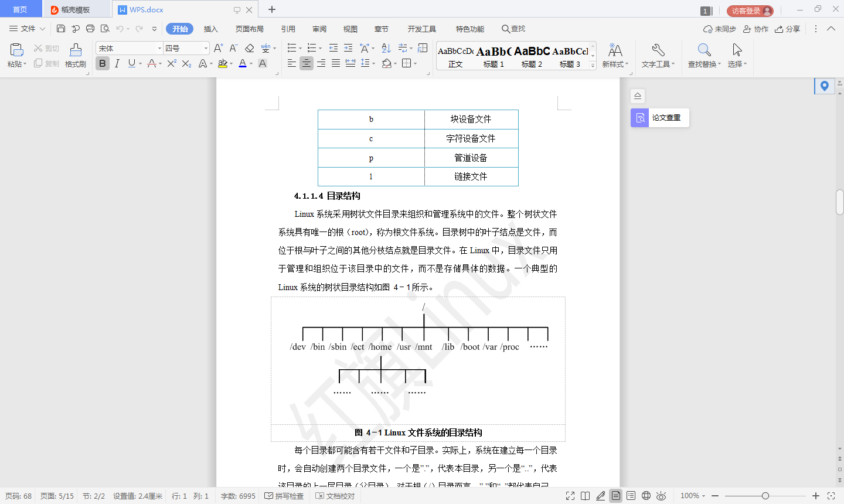
Task: Click the zoom slider handle
Action: click(x=765, y=496)
